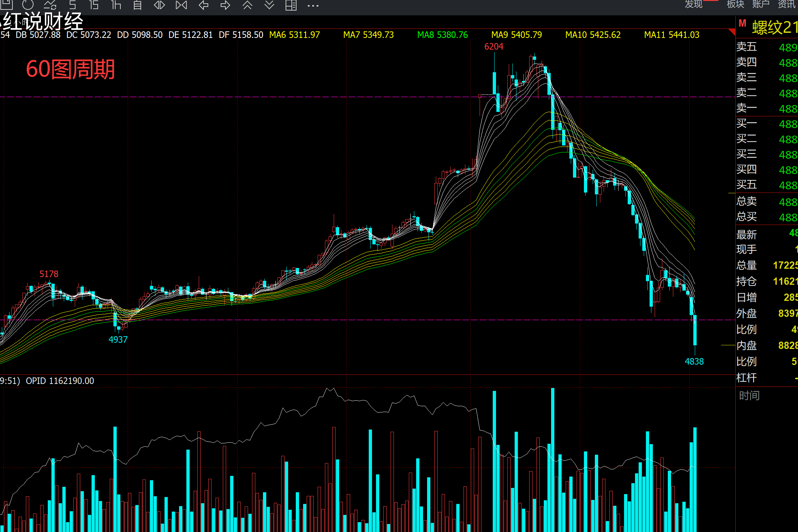The width and height of the screenshot is (798, 532).
Task: Click the red M marker beside 螺纹
Action: coord(742,24)
